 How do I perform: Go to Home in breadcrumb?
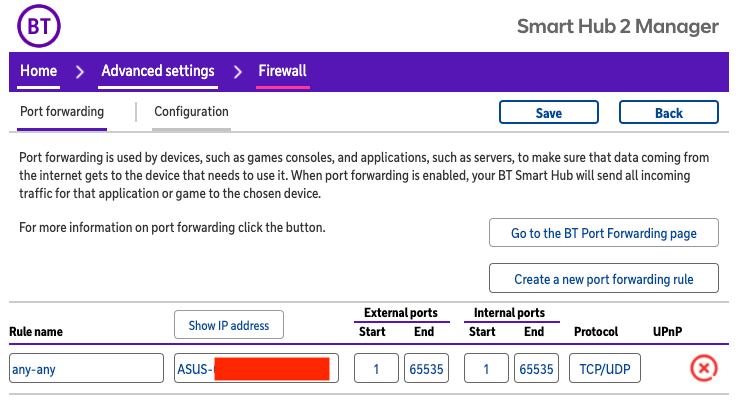(x=39, y=71)
